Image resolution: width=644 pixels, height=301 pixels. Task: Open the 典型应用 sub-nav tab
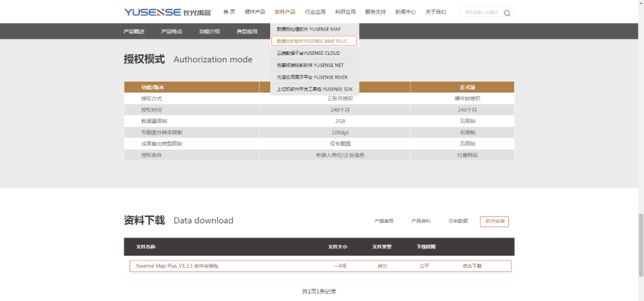[x=247, y=32]
